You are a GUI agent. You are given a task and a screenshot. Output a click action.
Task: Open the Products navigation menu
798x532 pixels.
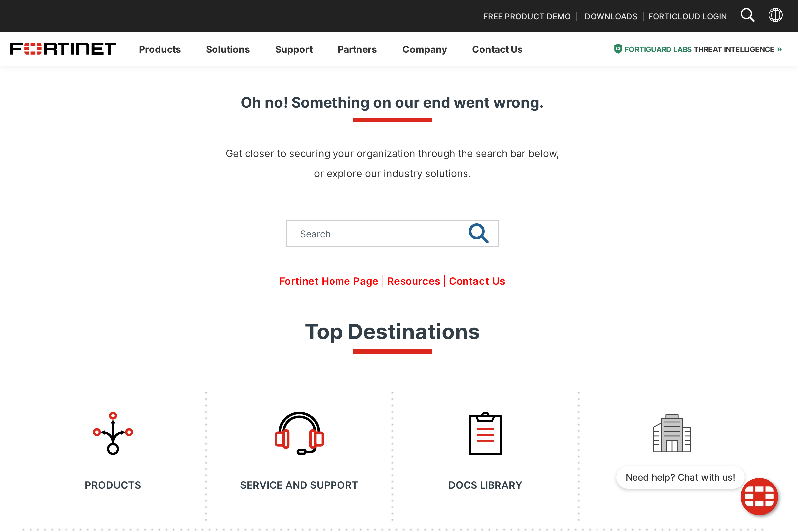click(160, 49)
